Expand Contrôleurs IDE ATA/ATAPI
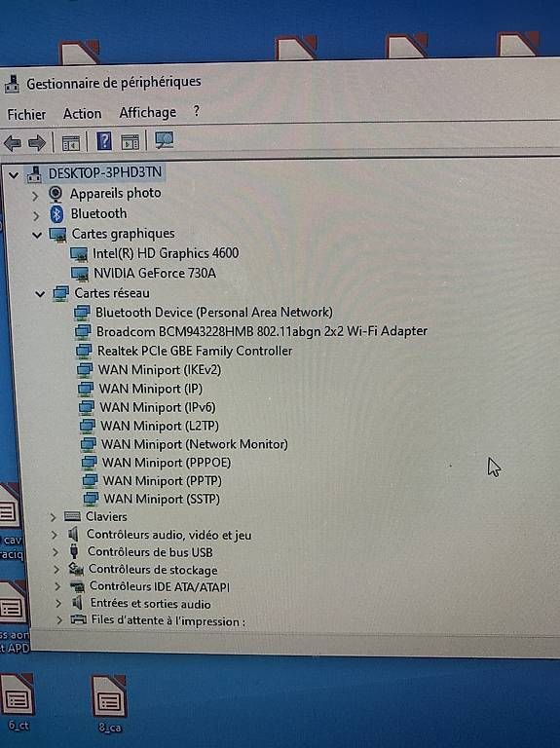560x748 pixels. coord(57,586)
